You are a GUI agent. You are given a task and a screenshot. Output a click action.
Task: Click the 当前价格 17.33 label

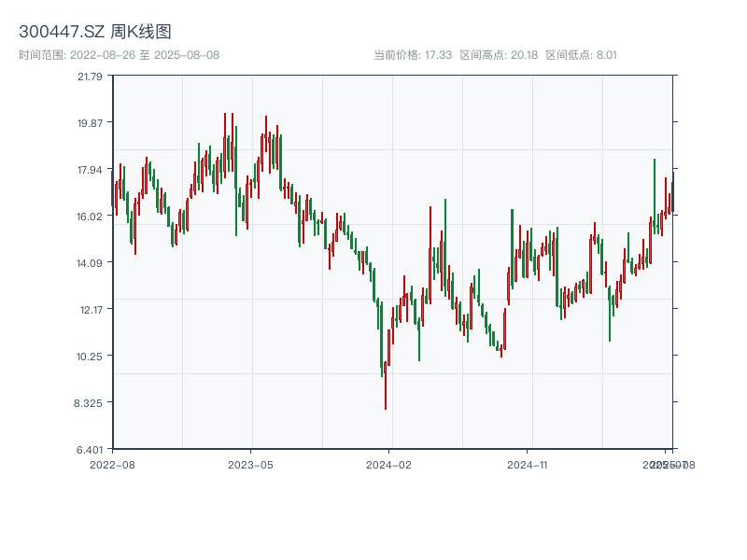tap(413, 55)
